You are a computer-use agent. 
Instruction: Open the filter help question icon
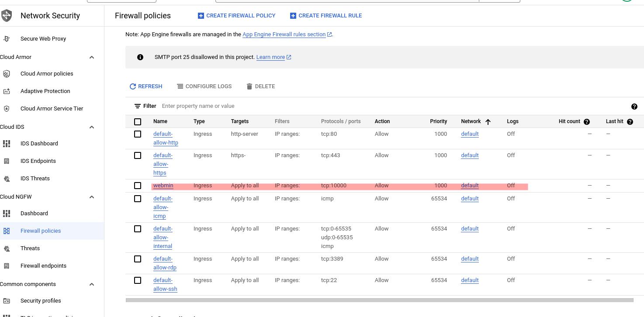pos(634,107)
